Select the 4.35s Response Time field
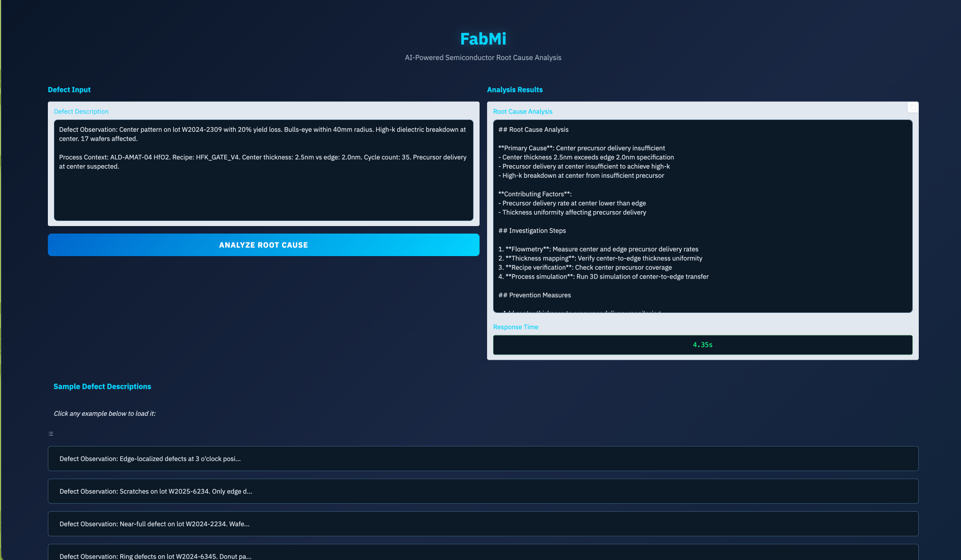 point(702,345)
